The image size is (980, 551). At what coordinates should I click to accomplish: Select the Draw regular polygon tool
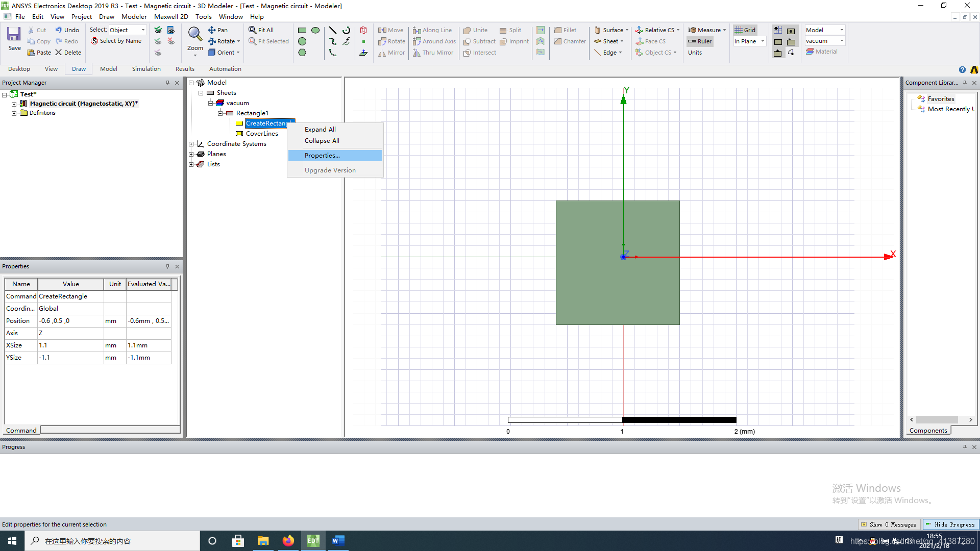[x=302, y=53]
